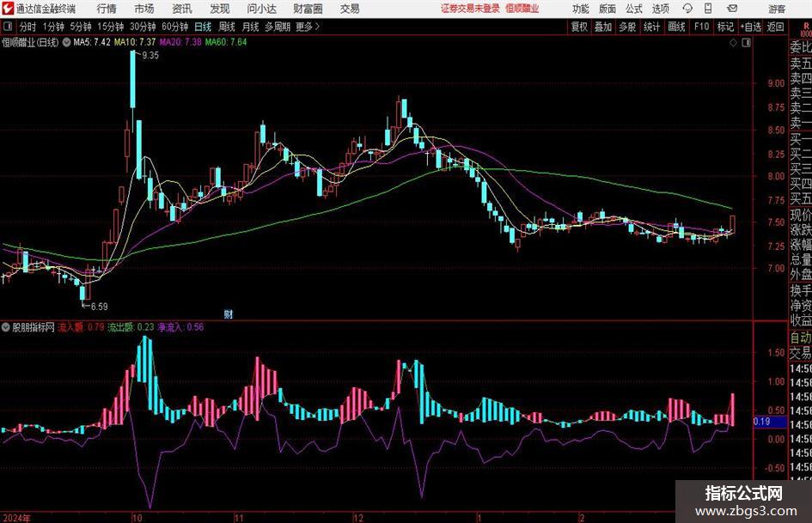Switch to 1分钟 period

click(x=52, y=27)
